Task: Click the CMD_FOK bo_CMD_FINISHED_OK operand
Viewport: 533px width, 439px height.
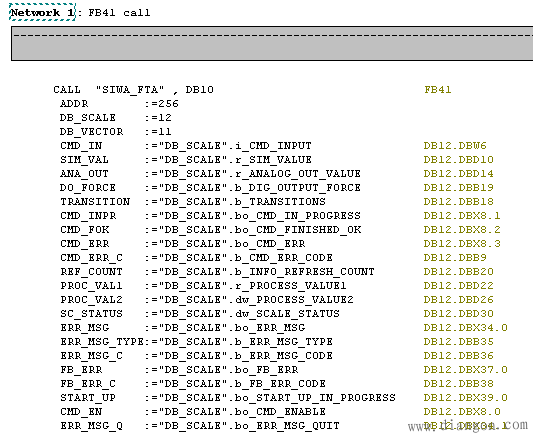Action: click(262, 230)
